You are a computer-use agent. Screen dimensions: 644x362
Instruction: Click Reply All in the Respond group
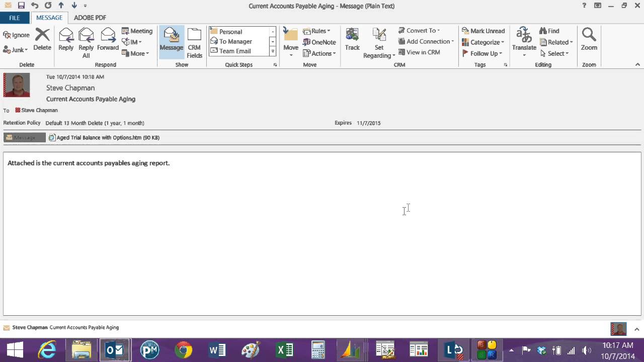pyautogui.click(x=86, y=43)
